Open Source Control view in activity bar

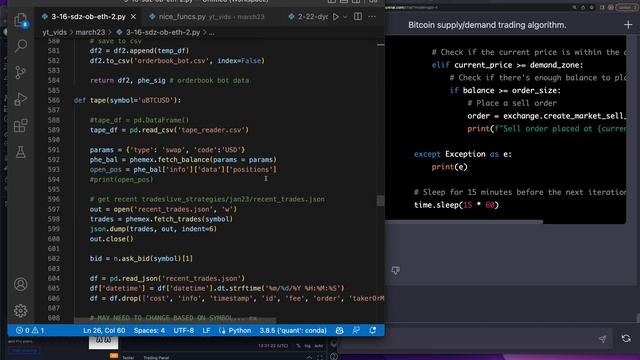[20, 72]
